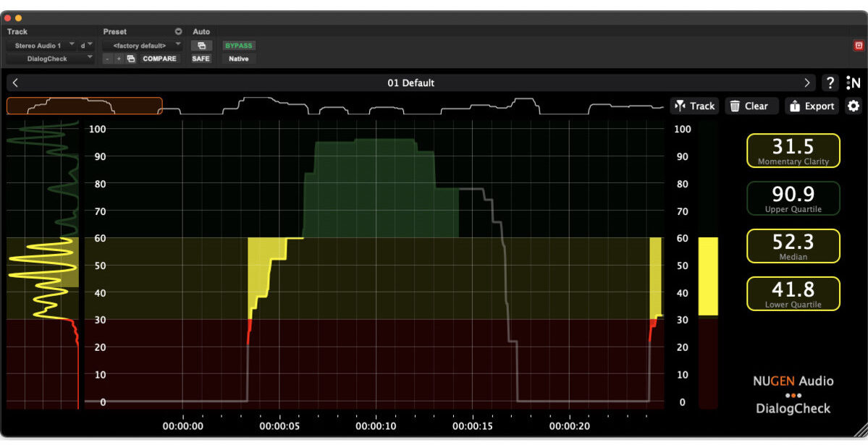
Task: Open the insert position 'd' selector
Action: point(87,46)
